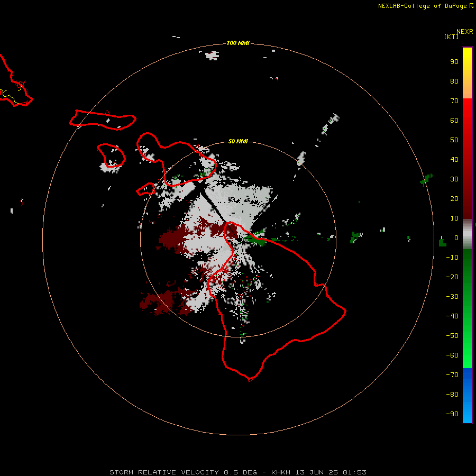476x476 pixels.
Task: Click the positive 60 scale label
Action: pyautogui.click(x=454, y=120)
